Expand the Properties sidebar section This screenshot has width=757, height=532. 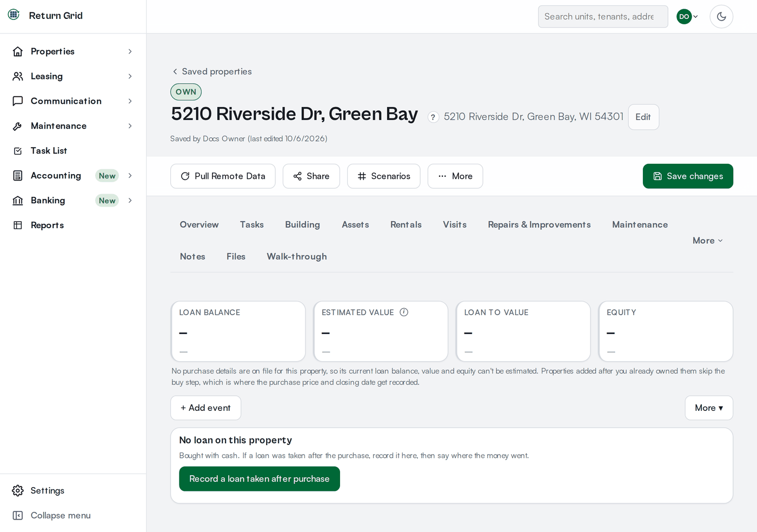point(130,51)
